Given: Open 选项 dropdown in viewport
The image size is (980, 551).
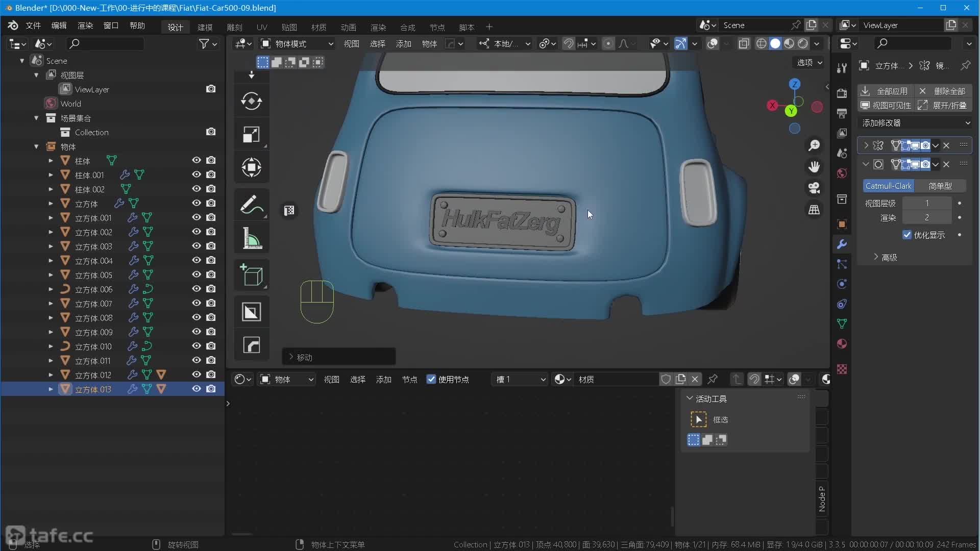Looking at the screenshot, I should click(810, 62).
